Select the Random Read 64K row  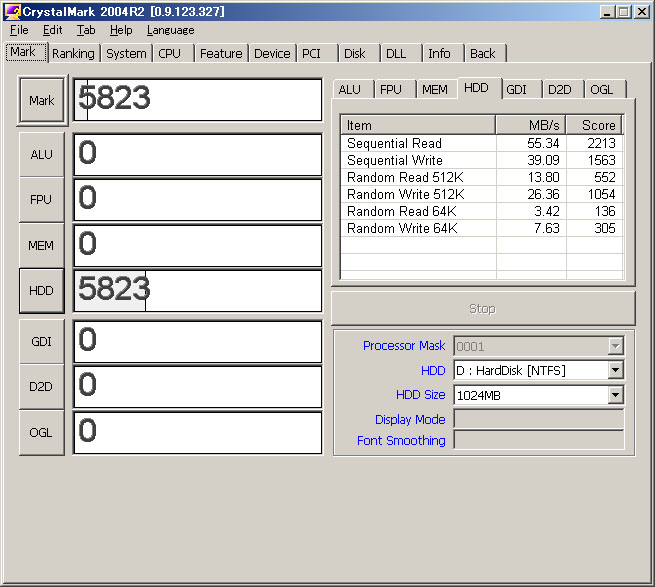pyautogui.click(x=482, y=211)
